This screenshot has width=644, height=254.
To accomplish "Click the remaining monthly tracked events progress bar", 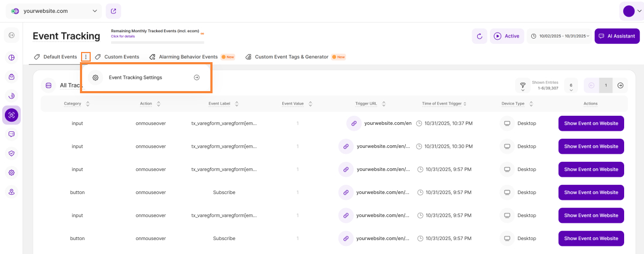I will (x=157, y=42).
